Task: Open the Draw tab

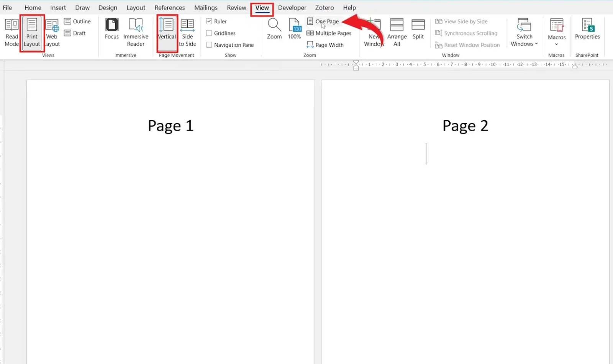Action: (x=82, y=8)
